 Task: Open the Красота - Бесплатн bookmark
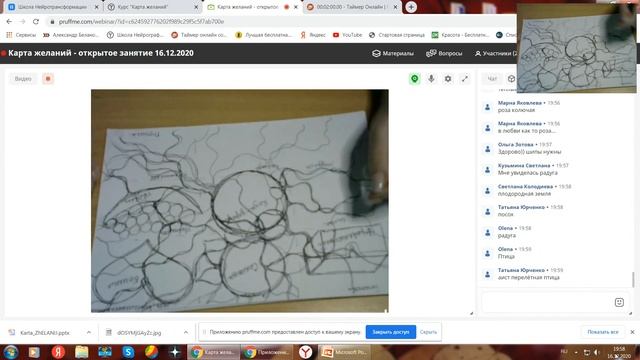[460, 35]
